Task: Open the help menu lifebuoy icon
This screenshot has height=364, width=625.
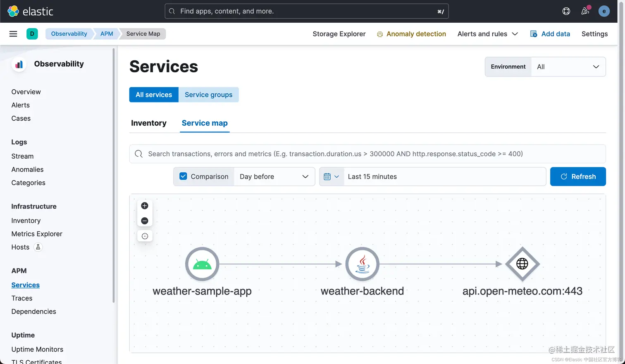Action: point(566,11)
